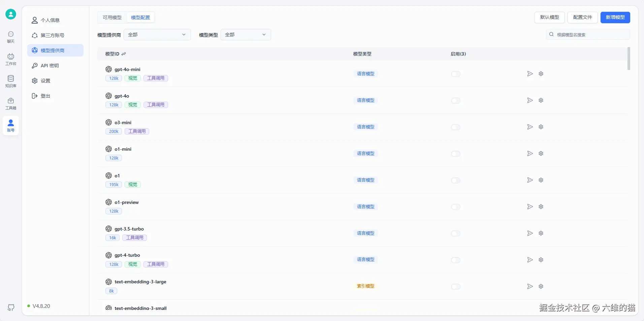Expand the 模型类型 filter dropdown

click(x=246, y=35)
